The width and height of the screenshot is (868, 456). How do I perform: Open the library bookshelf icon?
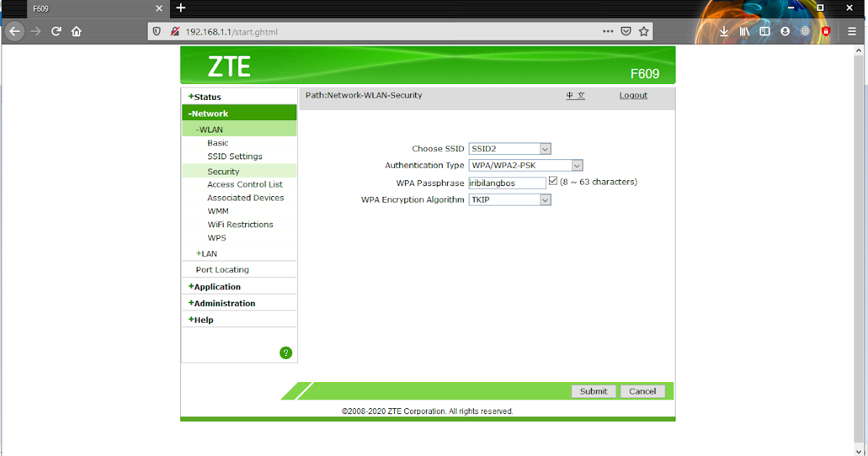pos(744,31)
